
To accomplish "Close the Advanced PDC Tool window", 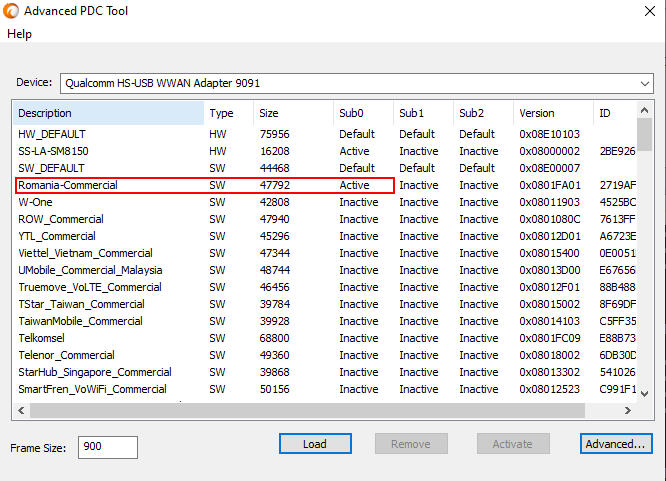I will (x=650, y=11).
